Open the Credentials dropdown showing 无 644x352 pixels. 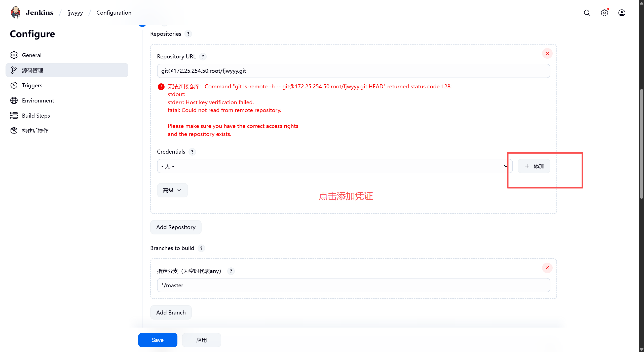tap(334, 166)
